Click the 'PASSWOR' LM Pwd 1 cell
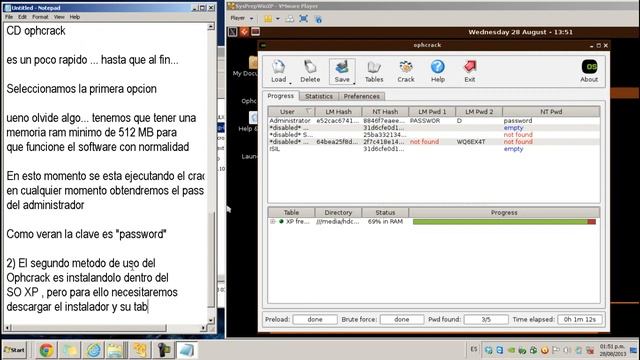Screen dimensions: 640x360 point(425,121)
